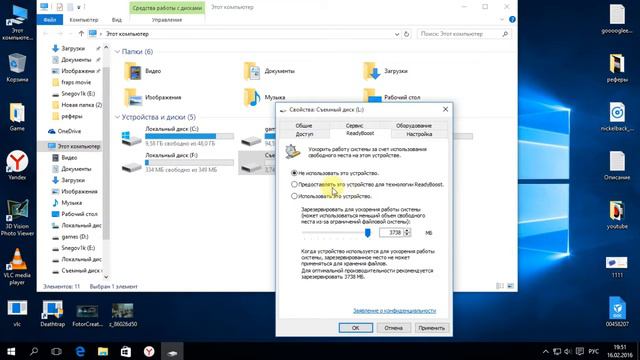Switch to the Общие tab
640x360 pixels.
pos(304,126)
